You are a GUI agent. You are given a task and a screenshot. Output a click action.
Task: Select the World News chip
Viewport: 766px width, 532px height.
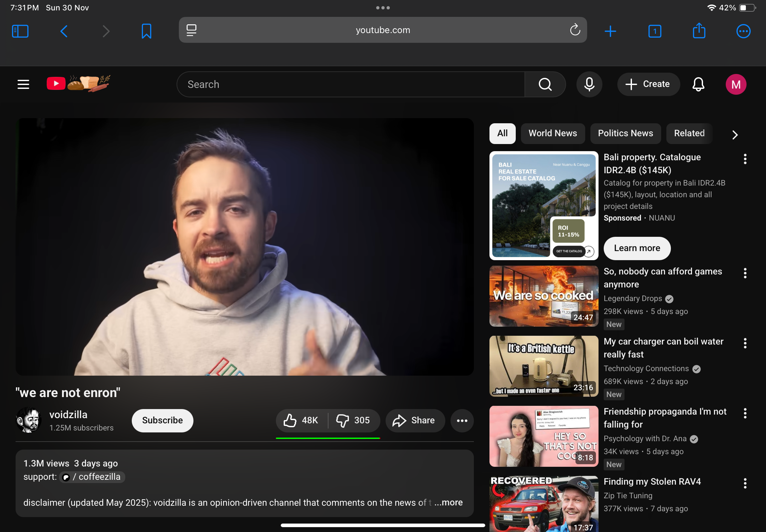(x=552, y=133)
